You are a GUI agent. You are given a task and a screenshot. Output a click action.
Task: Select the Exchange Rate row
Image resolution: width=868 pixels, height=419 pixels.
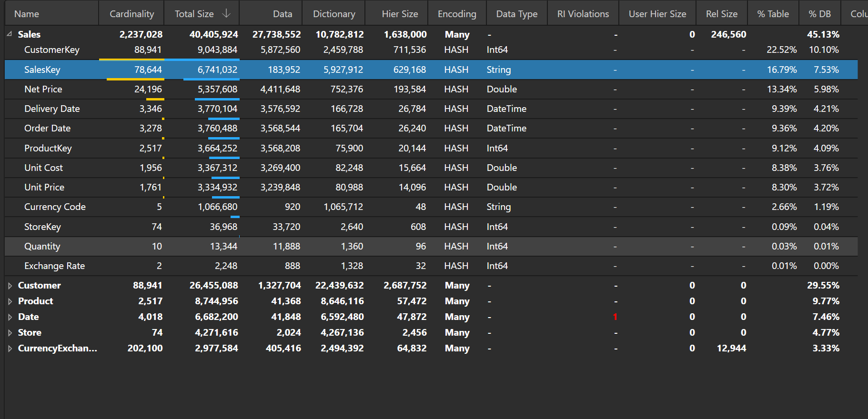(x=54, y=266)
